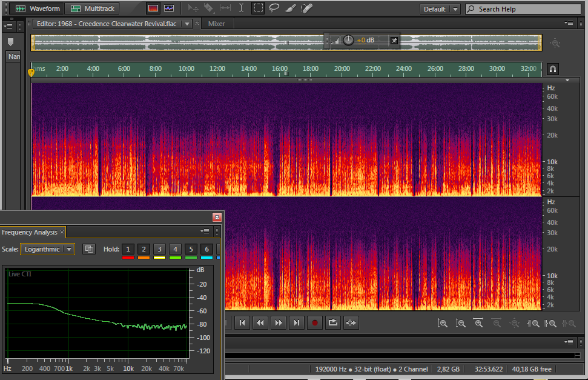Select the Spot Healing Brush tool
Viewport: 588px width, 380px height.
[306, 8]
